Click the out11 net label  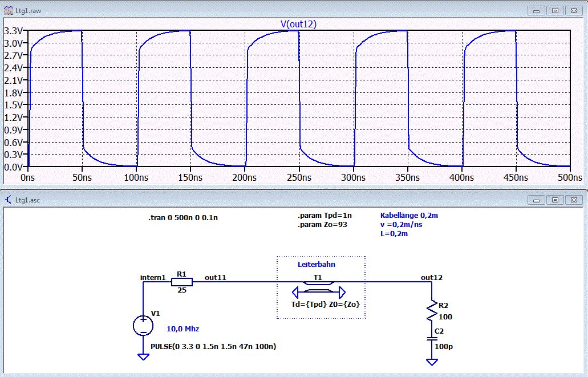216,278
